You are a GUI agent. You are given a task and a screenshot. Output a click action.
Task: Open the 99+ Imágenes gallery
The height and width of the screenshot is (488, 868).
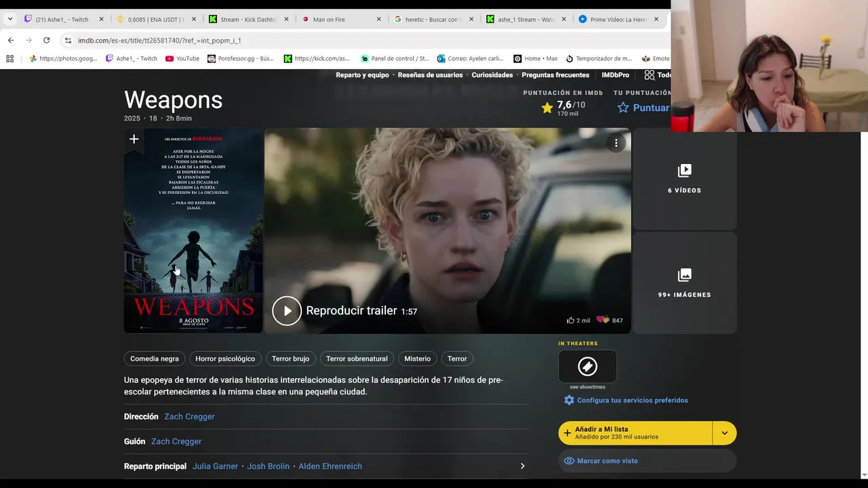pyautogui.click(x=684, y=283)
